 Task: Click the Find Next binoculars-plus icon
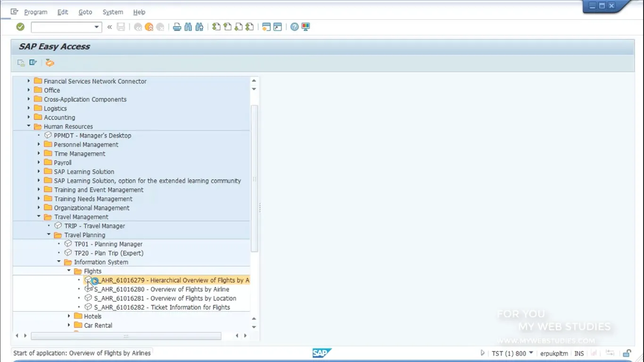199,27
